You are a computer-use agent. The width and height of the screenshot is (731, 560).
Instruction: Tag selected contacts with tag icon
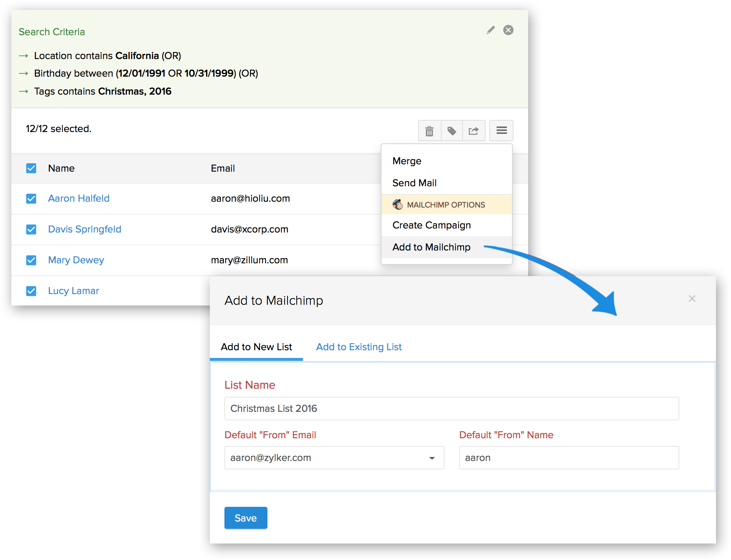(x=452, y=131)
